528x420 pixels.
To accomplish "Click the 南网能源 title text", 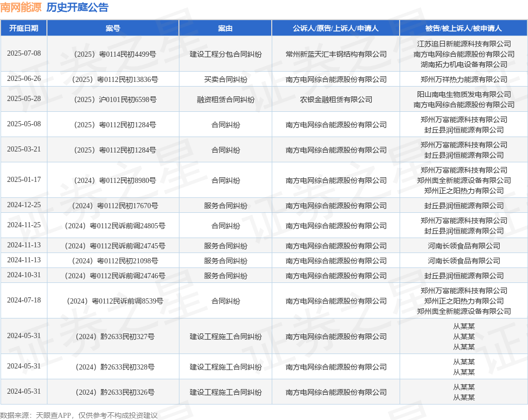I will 21,7.
